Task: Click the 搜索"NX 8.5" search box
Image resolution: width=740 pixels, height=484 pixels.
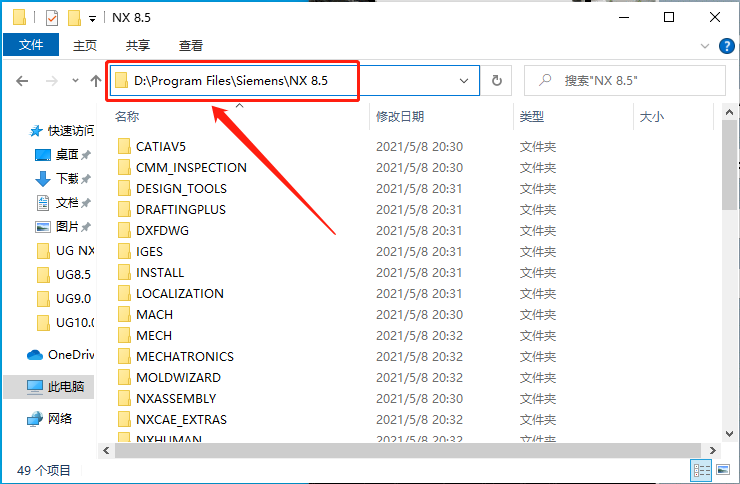Action: (625, 81)
